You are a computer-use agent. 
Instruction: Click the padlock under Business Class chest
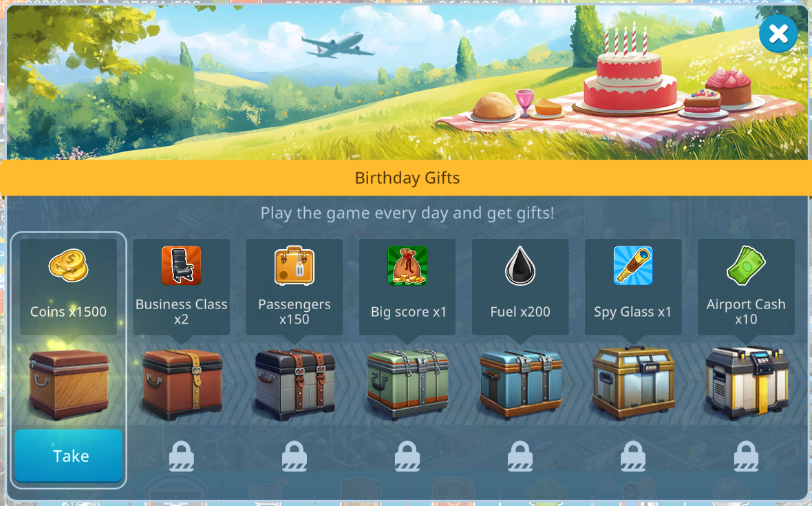pos(182,456)
